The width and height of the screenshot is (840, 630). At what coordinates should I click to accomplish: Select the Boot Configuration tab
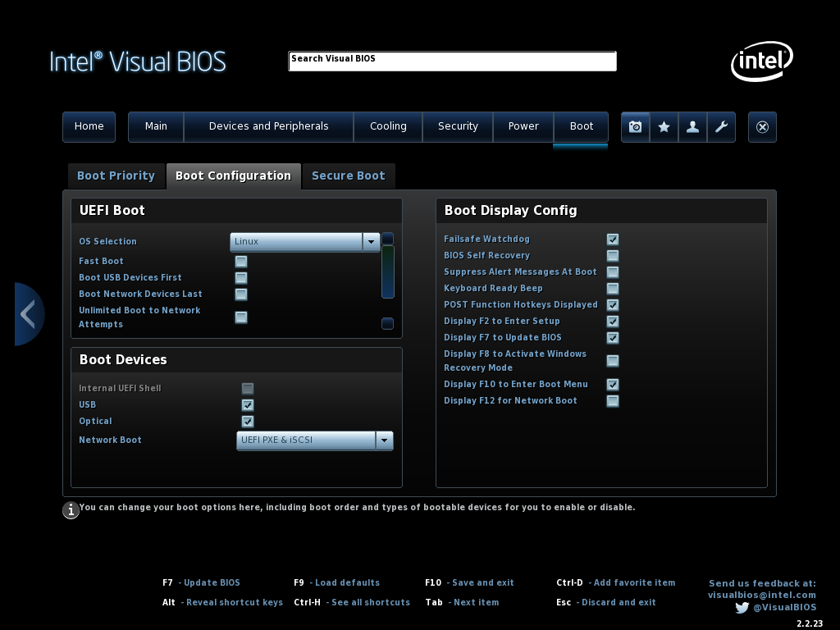[x=234, y=176]
